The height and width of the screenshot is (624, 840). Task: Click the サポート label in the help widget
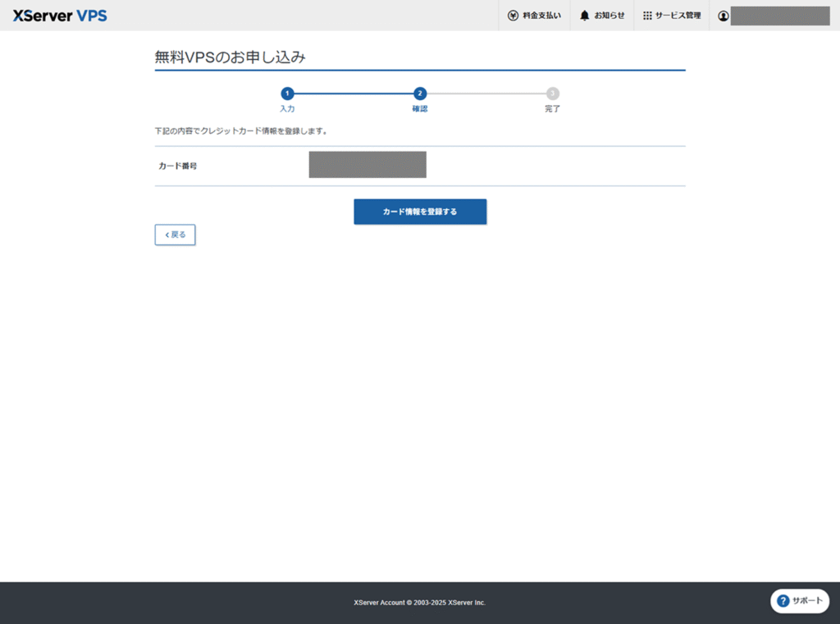[807, 601]
